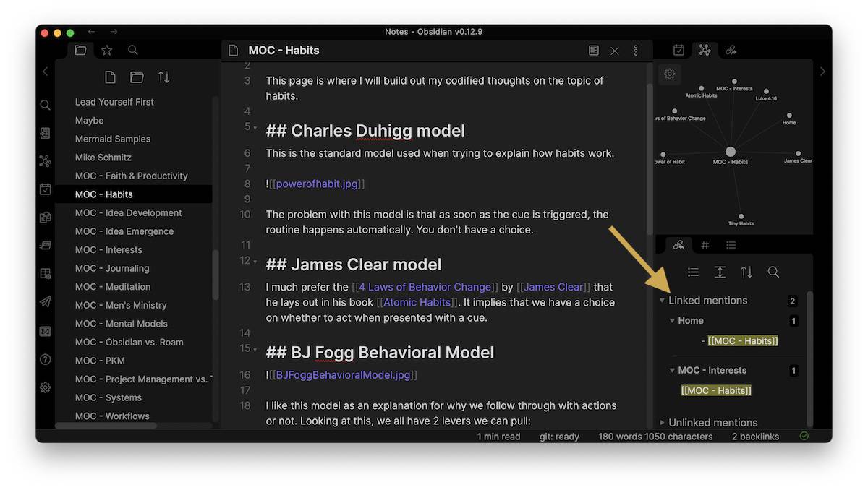The image size is (868, 490).
Task: Collapse the Linked mentions section
Action: [661, 300]
